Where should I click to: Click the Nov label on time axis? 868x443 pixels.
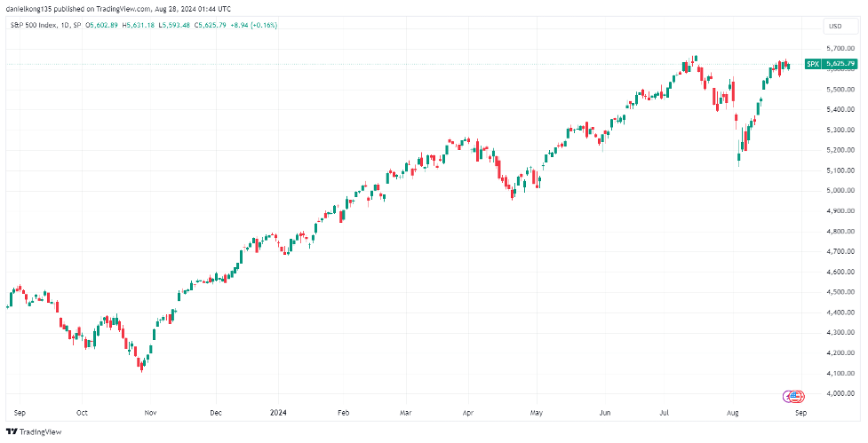pos(150,413)
